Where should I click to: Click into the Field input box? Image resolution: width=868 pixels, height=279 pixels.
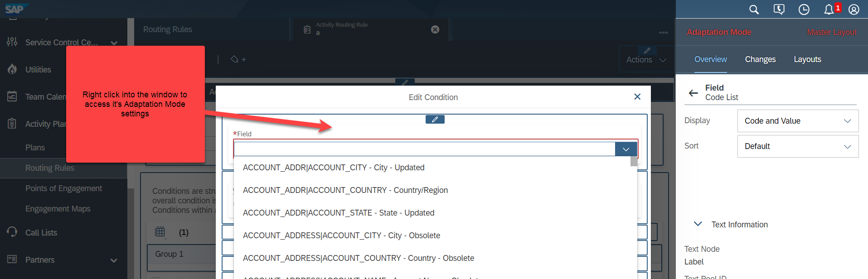[x=424, y=149]
